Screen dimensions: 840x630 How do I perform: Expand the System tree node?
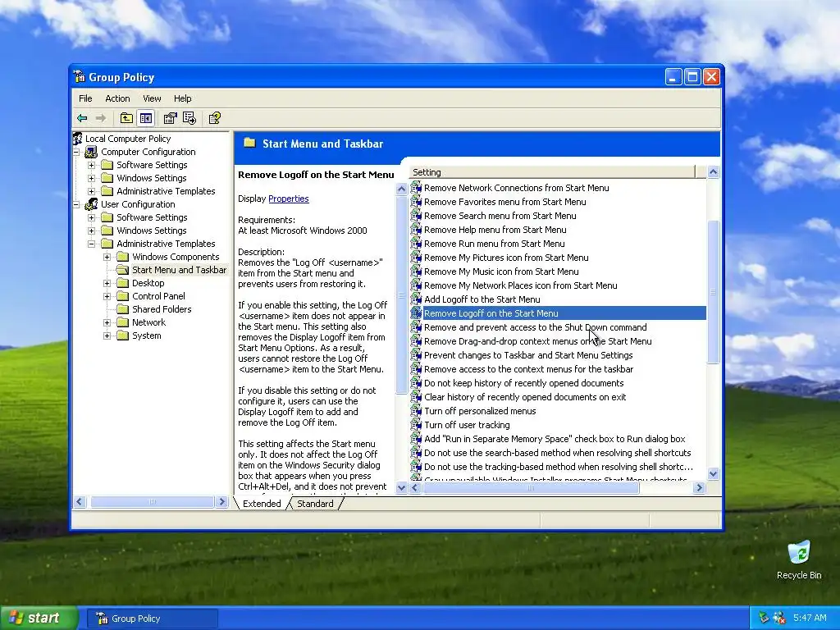(107, 336)
